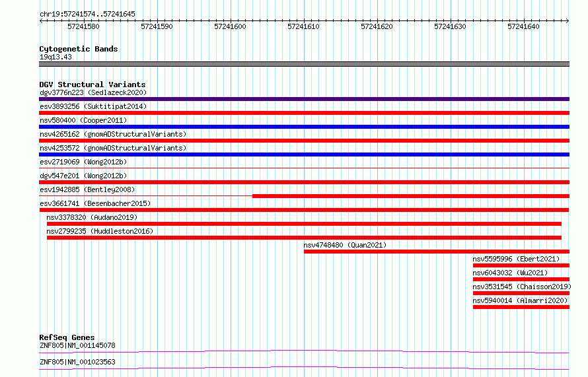The image size is (588, 377).
Task: Open variant nsv4253572 (gnomADStructuralVariants) label
Action: point(113,148)
